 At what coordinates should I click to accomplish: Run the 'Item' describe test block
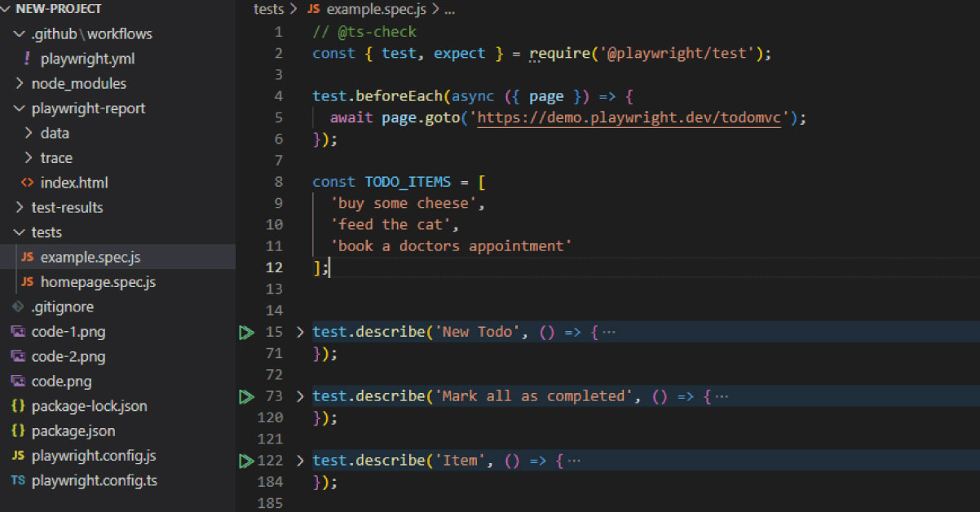[x=246, y=461]
